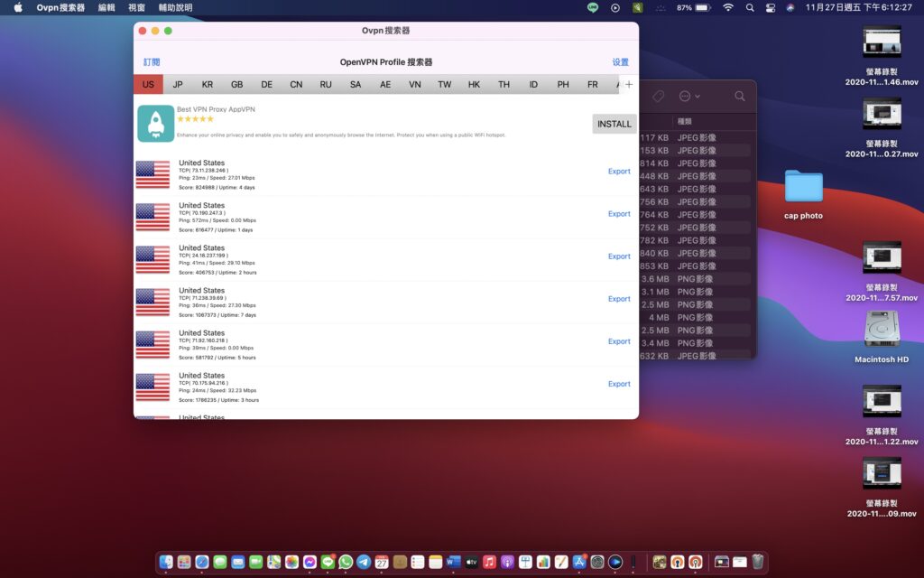Open Control Center in the menu bar

[x=771, y=7]
